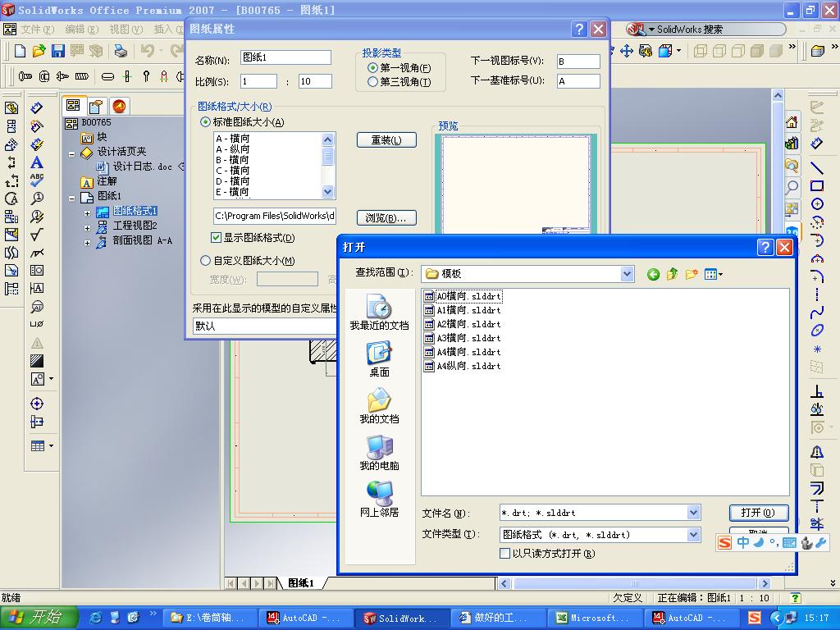Click the Open folder toolbar icon
Viewport: 840px width, 630px height.
(39, 51)
